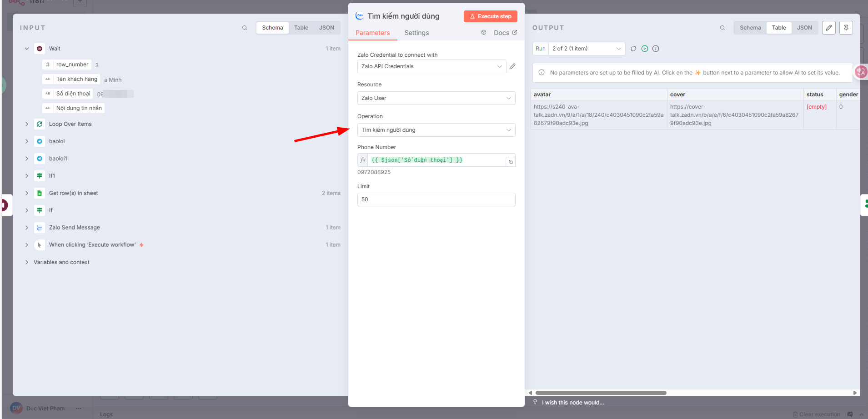This screenshot has width=868, height=419.
Task: Open the Docs link
Action: point(505,33)
